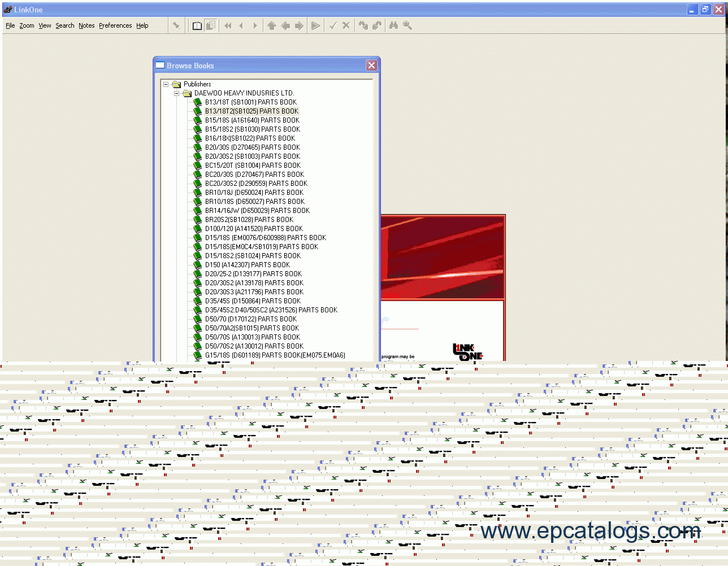Close the Browse Books dialog
This screenshot has width=728, height=566.
pyautogui.click(x=371, y=66)
